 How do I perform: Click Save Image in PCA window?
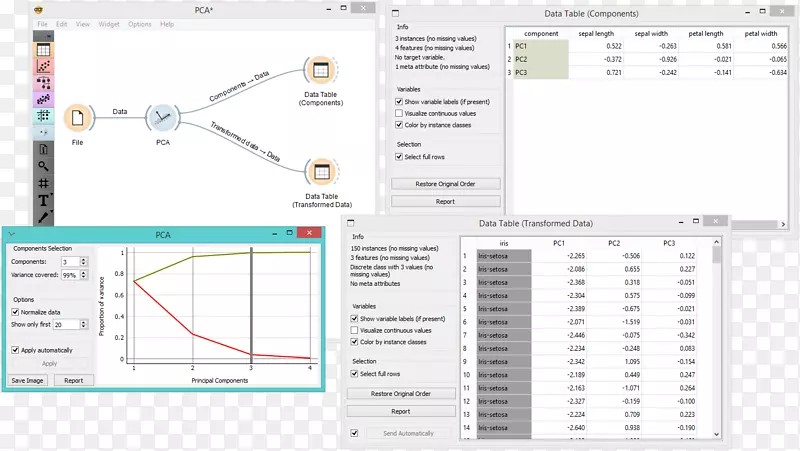coord(28,381)
